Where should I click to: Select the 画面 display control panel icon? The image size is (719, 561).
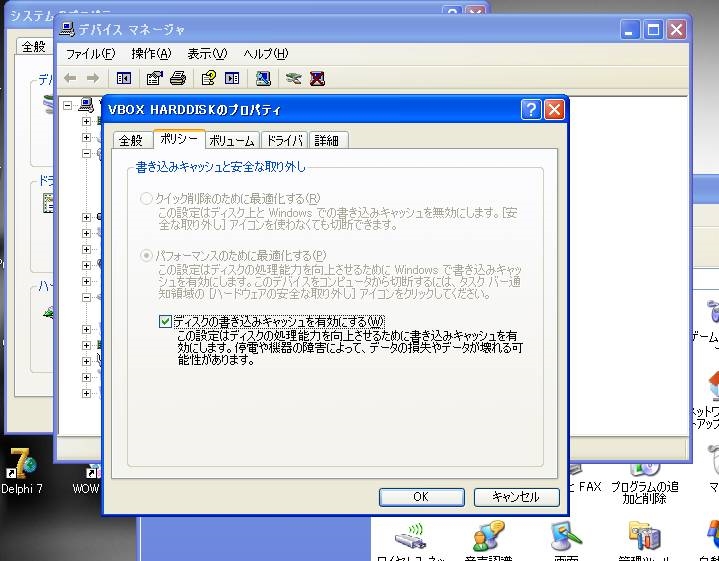566,536
